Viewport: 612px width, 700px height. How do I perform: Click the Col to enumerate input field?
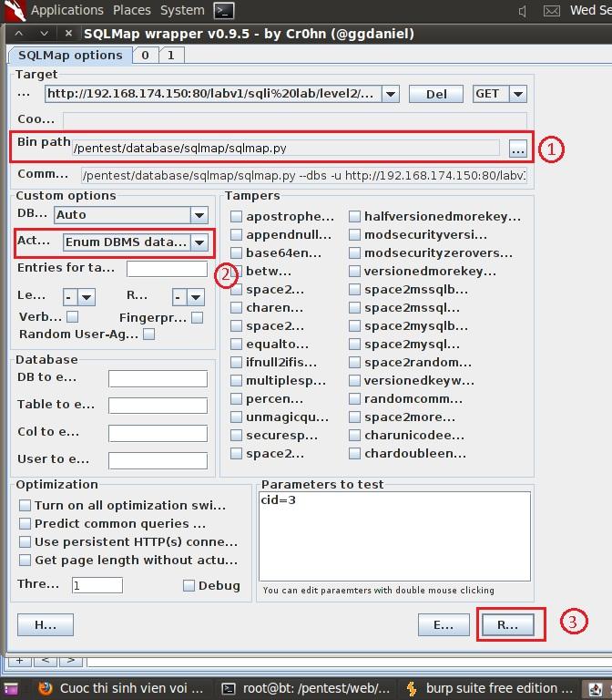(x=158, y=434)
